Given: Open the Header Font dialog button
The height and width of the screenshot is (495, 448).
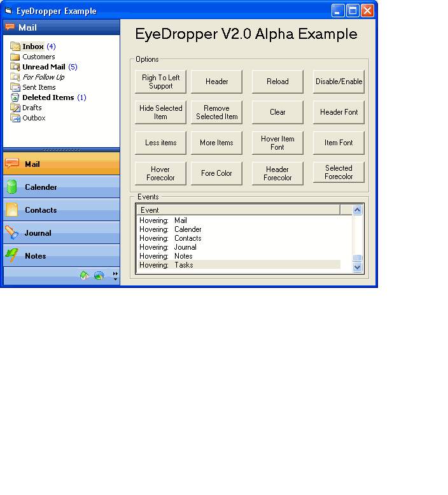Looking at the screenshot, I should click(x=339, y=112).
